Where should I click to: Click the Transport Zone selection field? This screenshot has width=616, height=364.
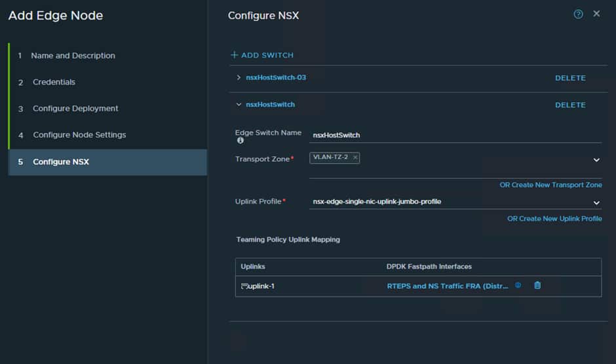[x=455, y=164]
